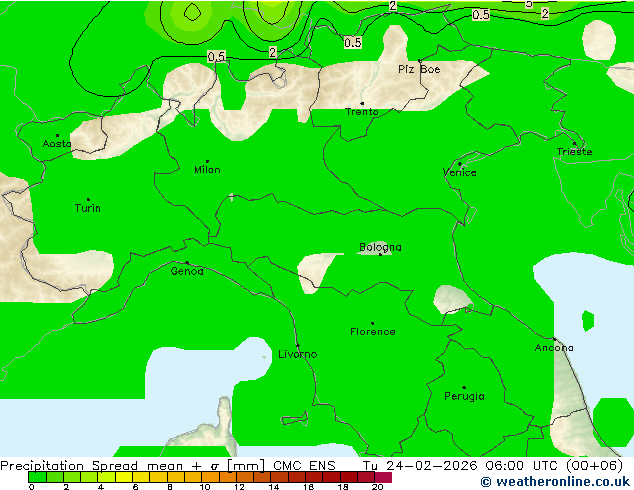
Task: Click the Livorno city label
Action: click(298, 354)
